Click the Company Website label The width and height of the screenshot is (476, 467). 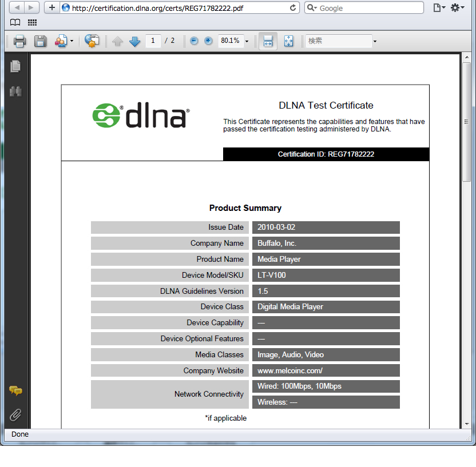tap(213, 370)
